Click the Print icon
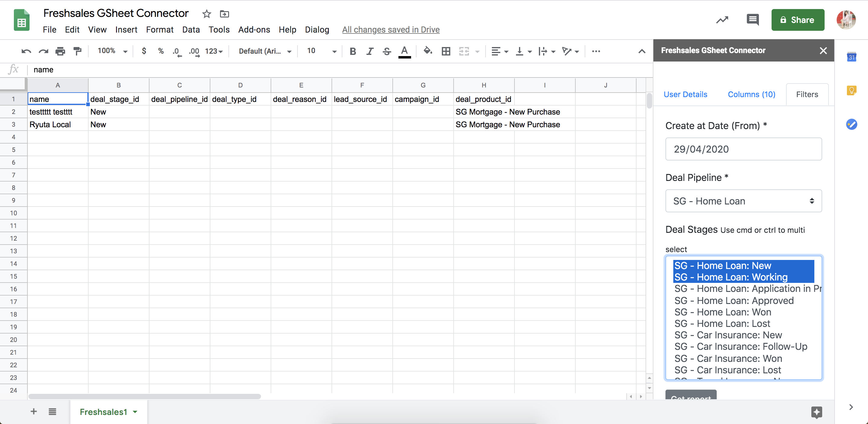The height and width of the screenshot is (424, 868). (x=60, y=51)
